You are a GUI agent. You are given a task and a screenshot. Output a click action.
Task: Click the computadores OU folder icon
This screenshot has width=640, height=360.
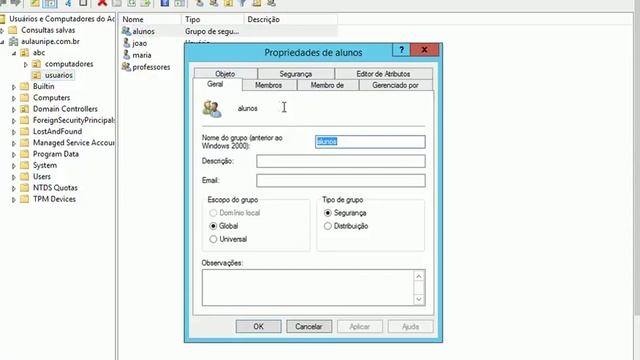(x=36, y=64)
